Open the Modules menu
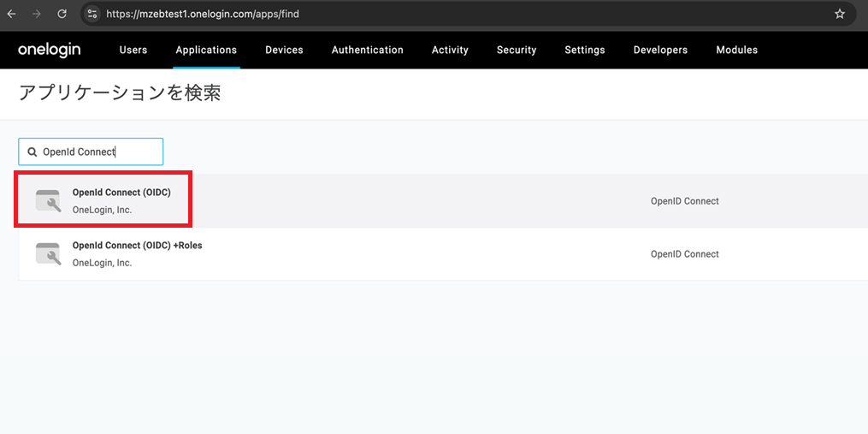This screenshot has height=434, width=868. (736, 51)
